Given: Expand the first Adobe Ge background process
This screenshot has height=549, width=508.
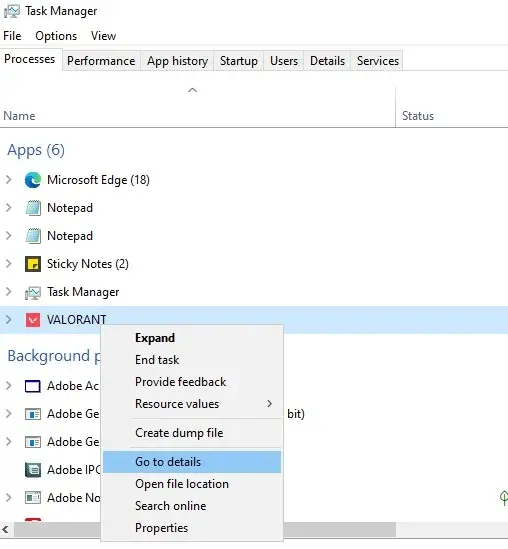Looking at the screenshot, I should coord(9,414).
